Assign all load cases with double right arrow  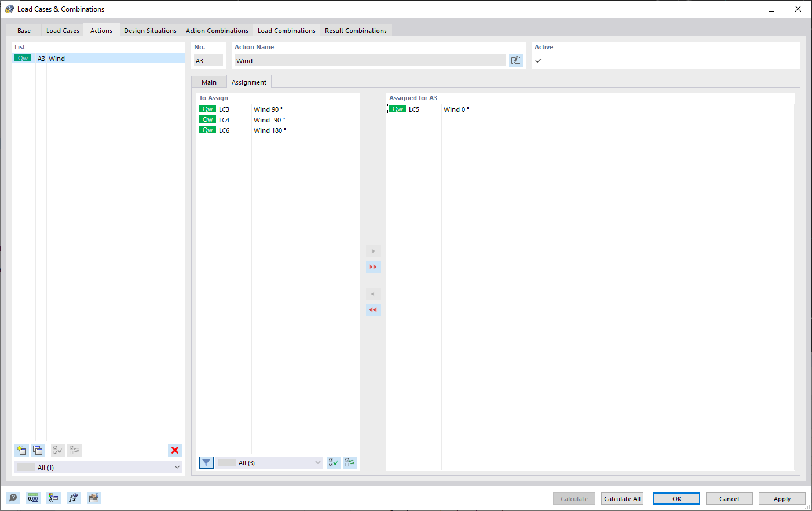(x=373, y=267)
